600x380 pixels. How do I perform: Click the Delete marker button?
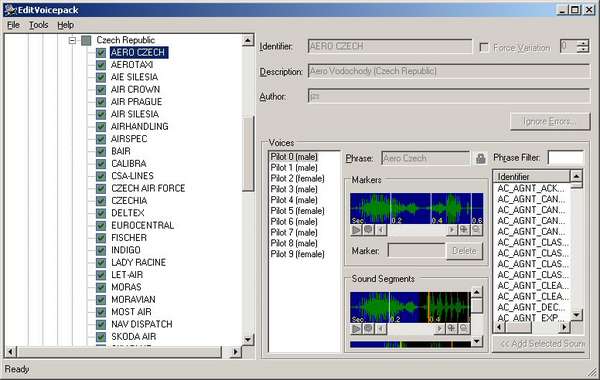[x=464, y=251]
